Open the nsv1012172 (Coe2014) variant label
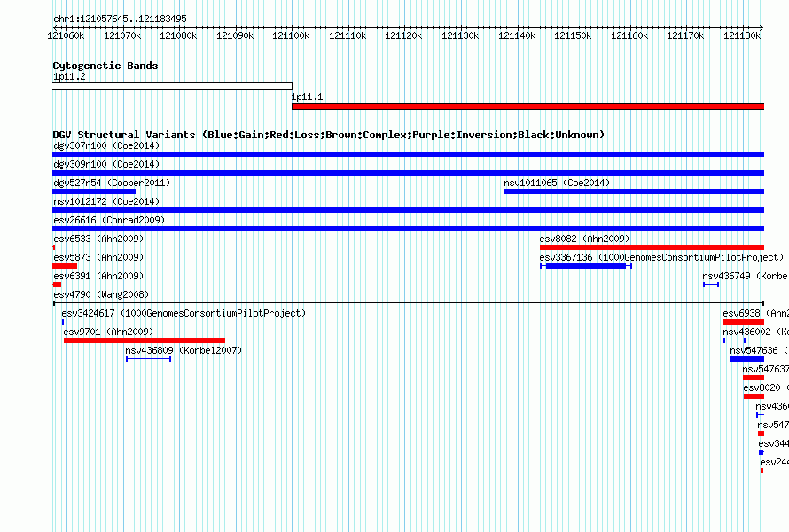Viewport: 789px width, 532px height. [106, 201]
